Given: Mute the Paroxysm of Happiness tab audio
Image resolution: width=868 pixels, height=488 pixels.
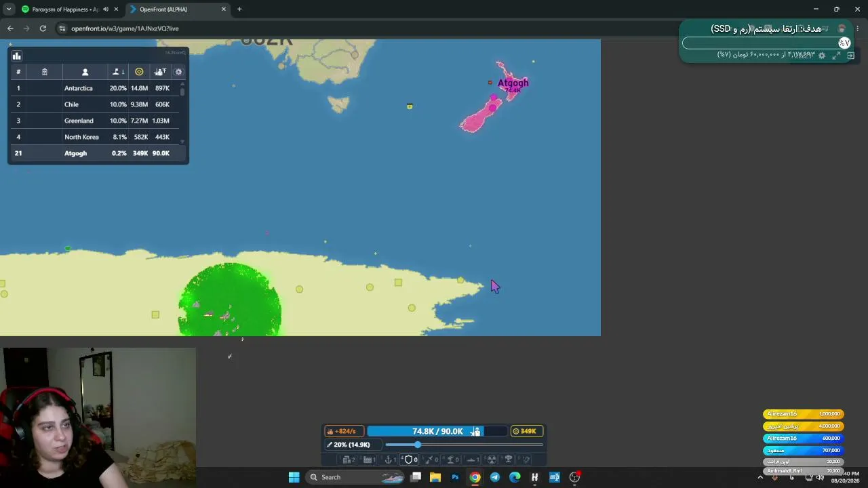Looking at the screenshot, I should (x=106, y=9).
